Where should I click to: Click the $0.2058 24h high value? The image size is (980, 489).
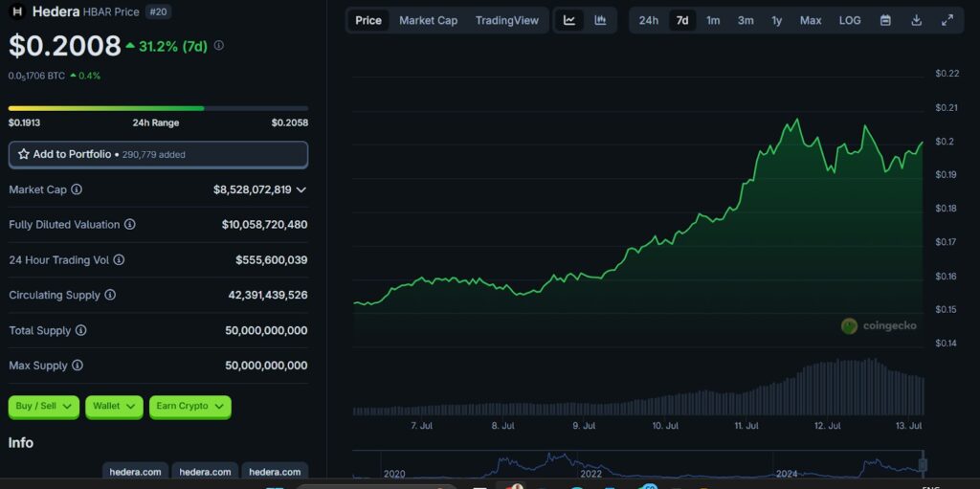pyautogui.click(x=289, y=122)
